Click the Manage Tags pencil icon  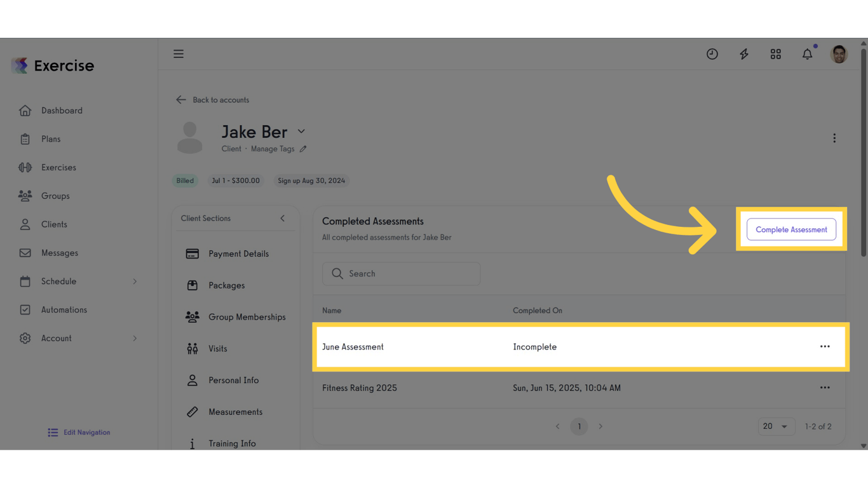[x=303, y=149]
